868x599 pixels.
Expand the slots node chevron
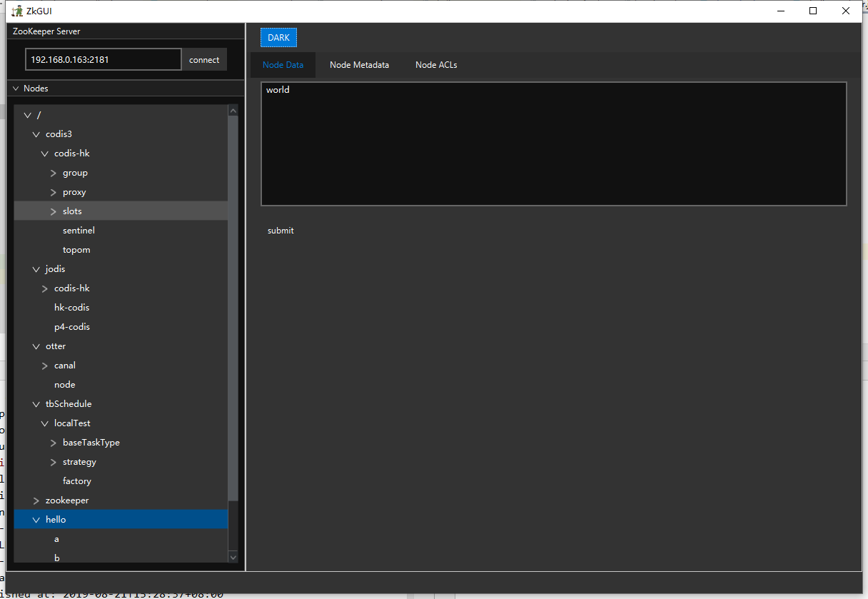coord(54,211)
